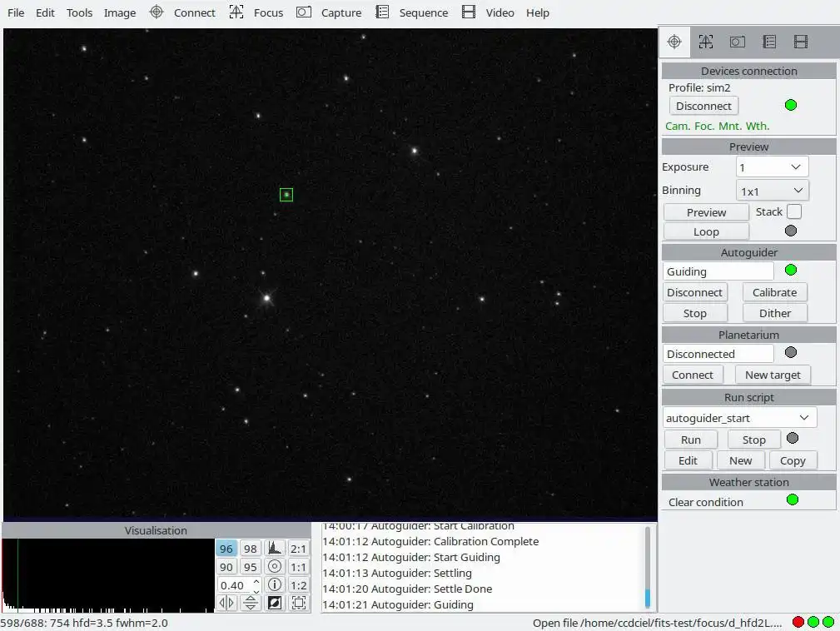Click the histogram icon in Visualisation

[x=274, y=549]
